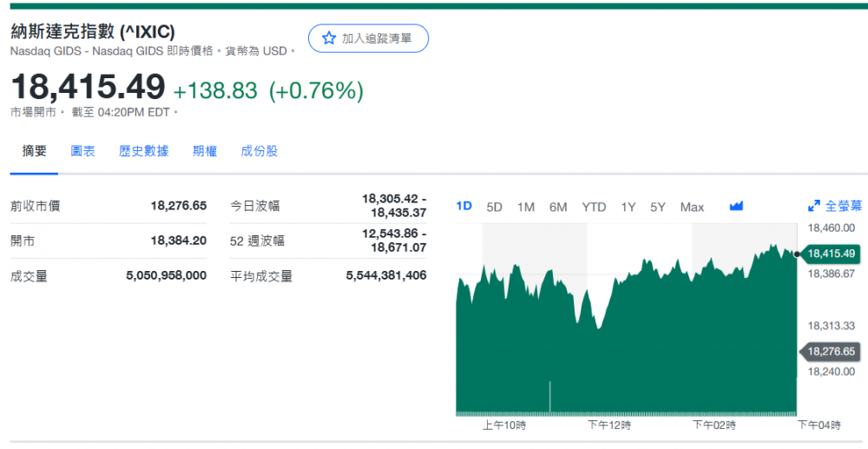Click the star icon in the watchlist button

point(328,38)
